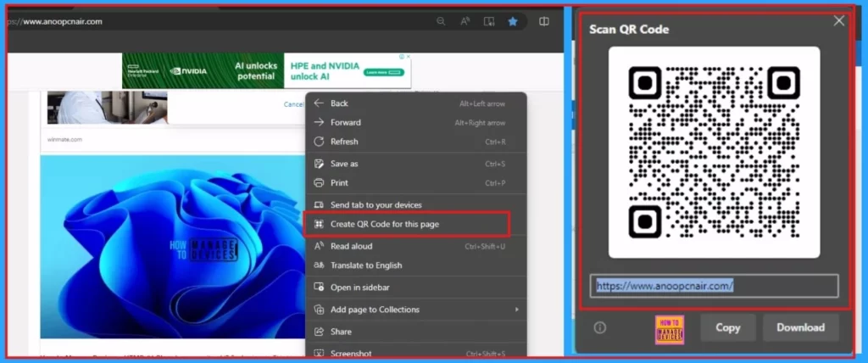Click the winmate.com link text

point(64,140)
